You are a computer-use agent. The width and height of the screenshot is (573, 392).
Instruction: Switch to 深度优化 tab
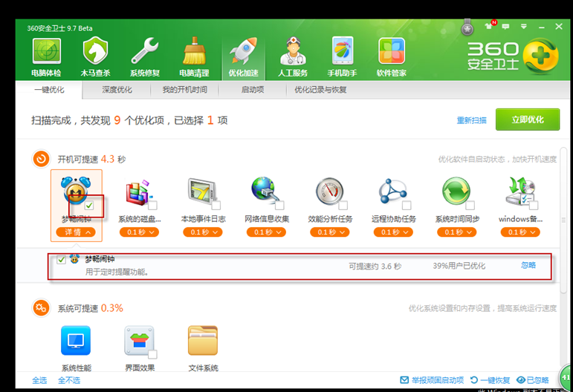coord(117,90)
